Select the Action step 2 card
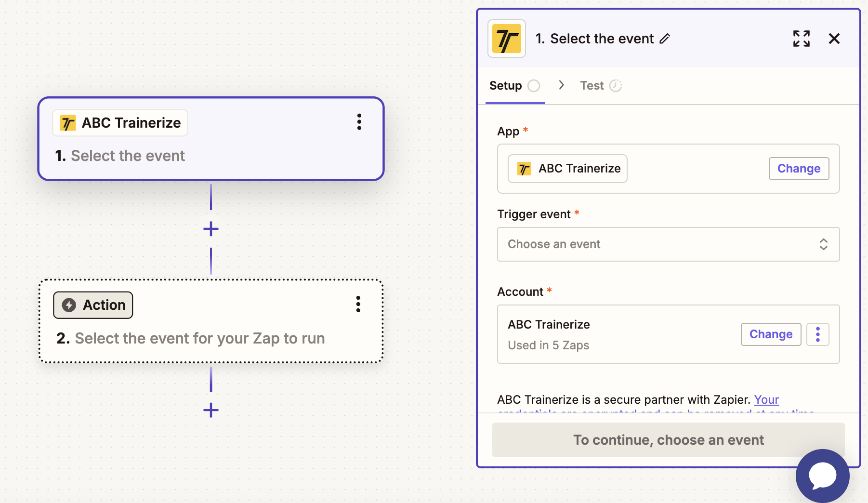Viewport: 868px width, 503px height. pos(211,321)
